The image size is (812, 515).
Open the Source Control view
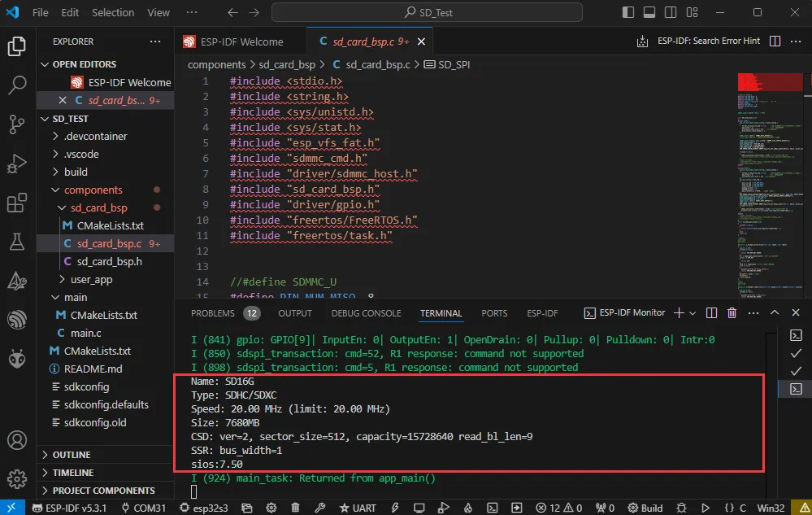[x=17, y=124]
